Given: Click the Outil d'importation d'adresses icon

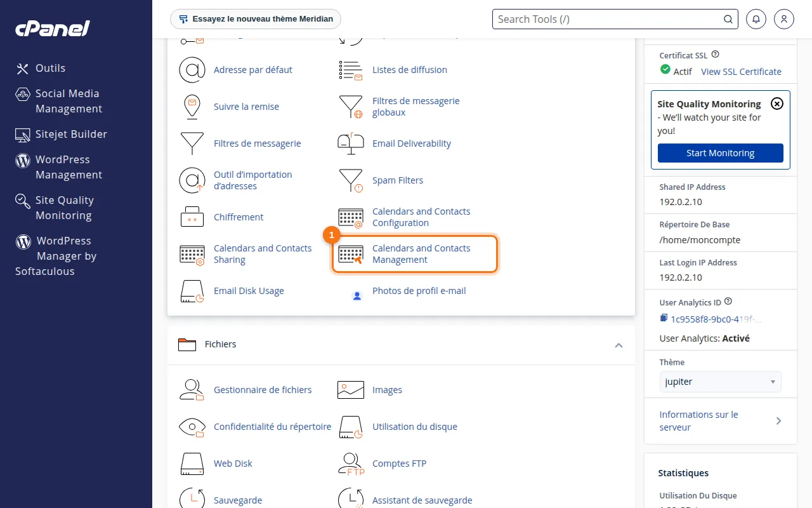Looking at the screenshot, I should [192, 180].
